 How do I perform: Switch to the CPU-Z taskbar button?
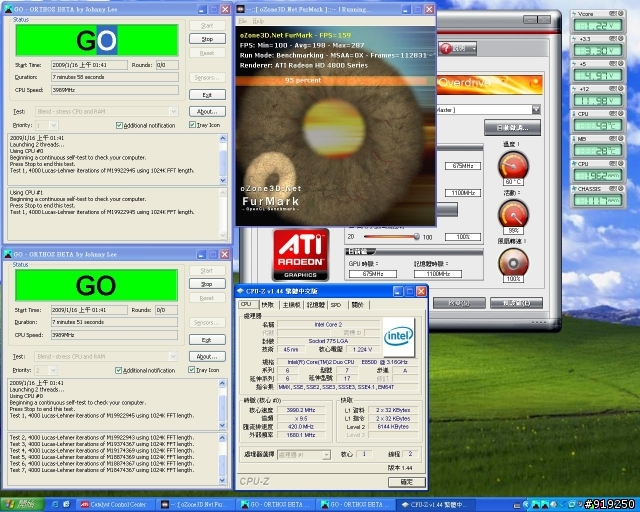(x=436, y=505)
